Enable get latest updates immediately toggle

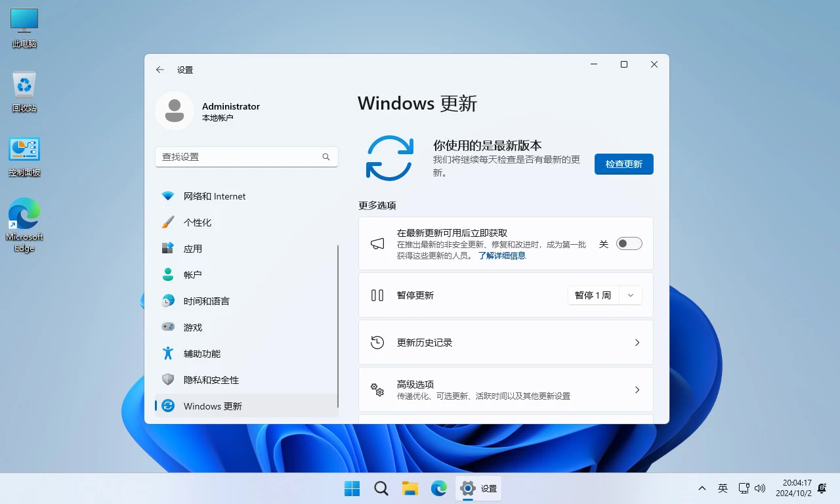[629, 243]
